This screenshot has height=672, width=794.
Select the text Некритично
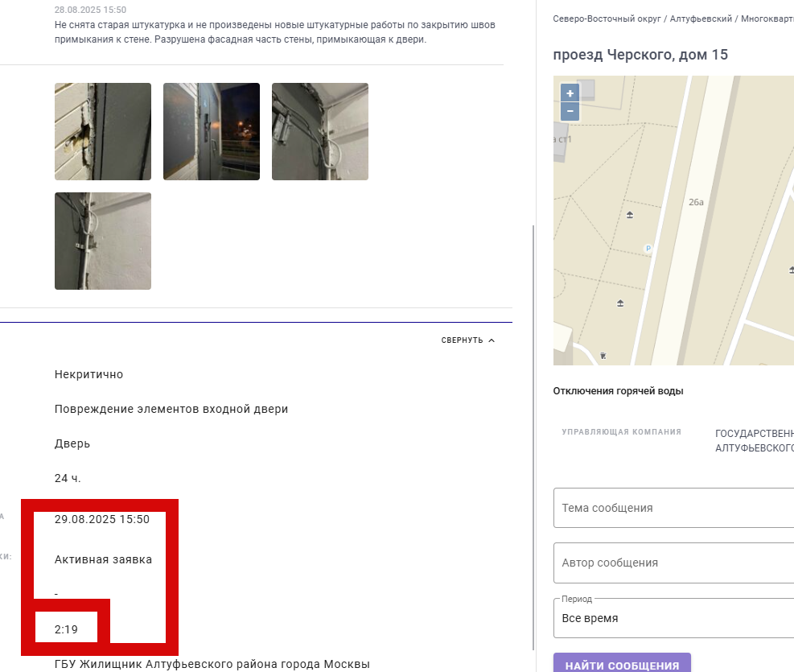pyautogui.click(x=88, y=375)
